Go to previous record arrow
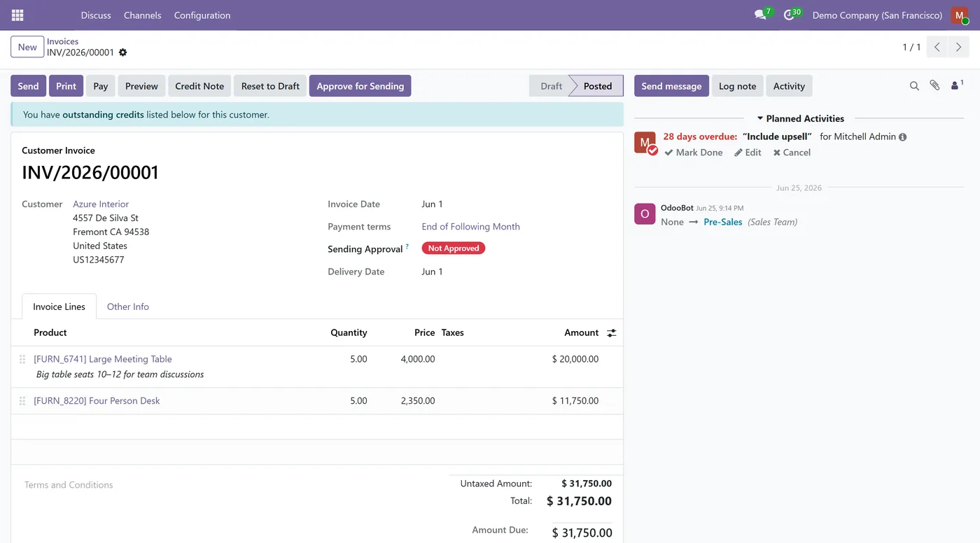Screen dimensions: 980x543 pos(937,47)
